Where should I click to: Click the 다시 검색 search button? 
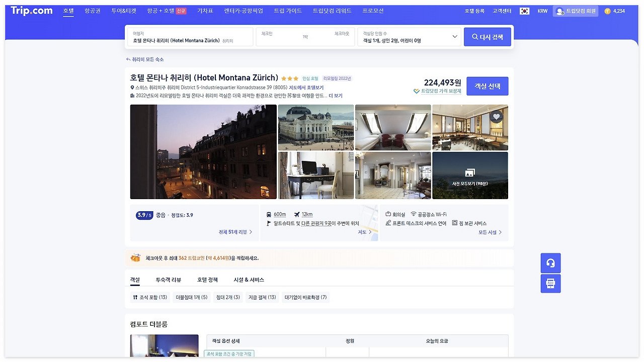[488, 37]
